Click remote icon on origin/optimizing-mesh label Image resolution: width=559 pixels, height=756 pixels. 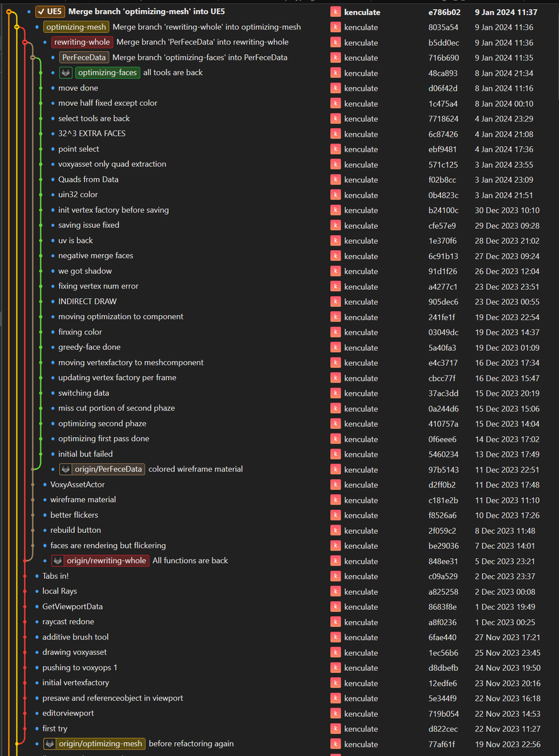[x=50, y=744]
